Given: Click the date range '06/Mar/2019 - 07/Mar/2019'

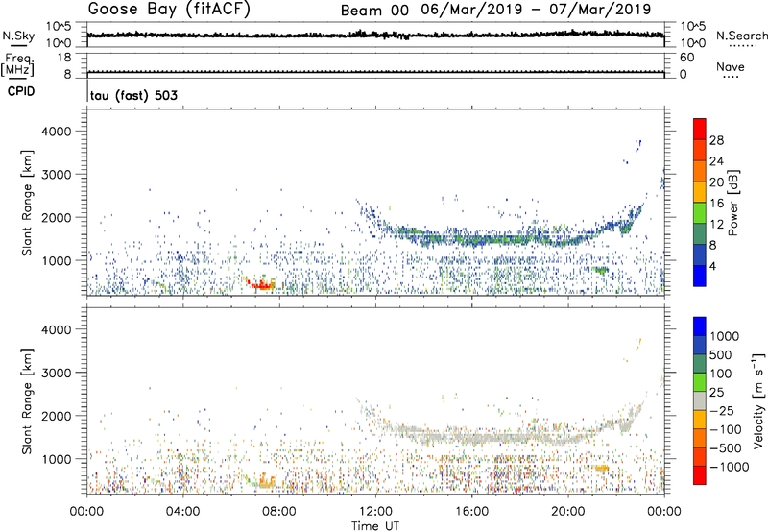Looking at the screenshot, I should (536, 10).
